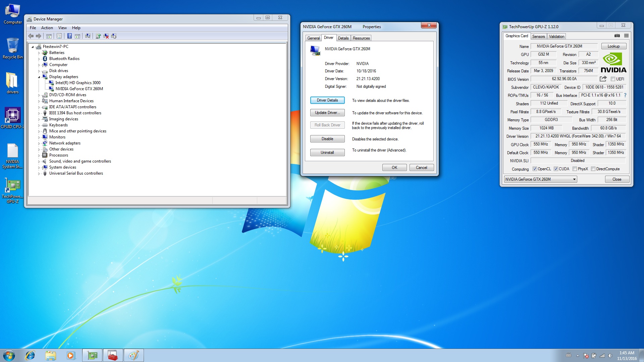The image size is (644, 362).
Task: Click the network signal icon in system tray
Action: 602,356
